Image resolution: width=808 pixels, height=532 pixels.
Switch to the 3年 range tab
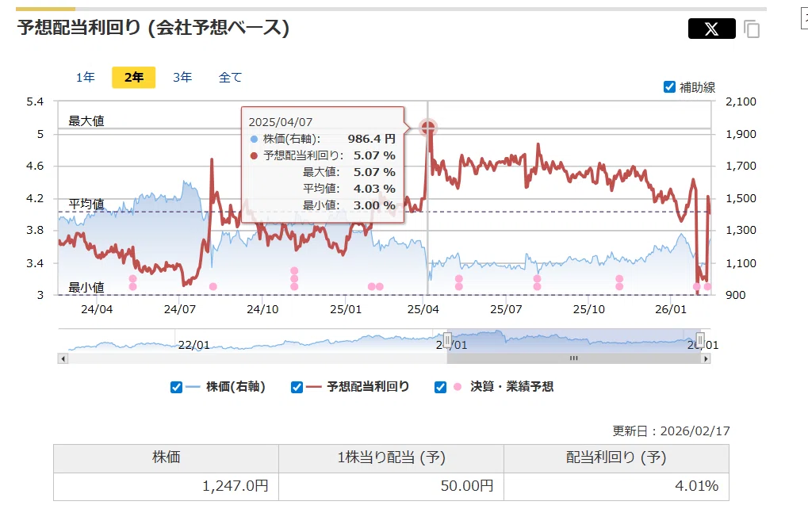182,77
